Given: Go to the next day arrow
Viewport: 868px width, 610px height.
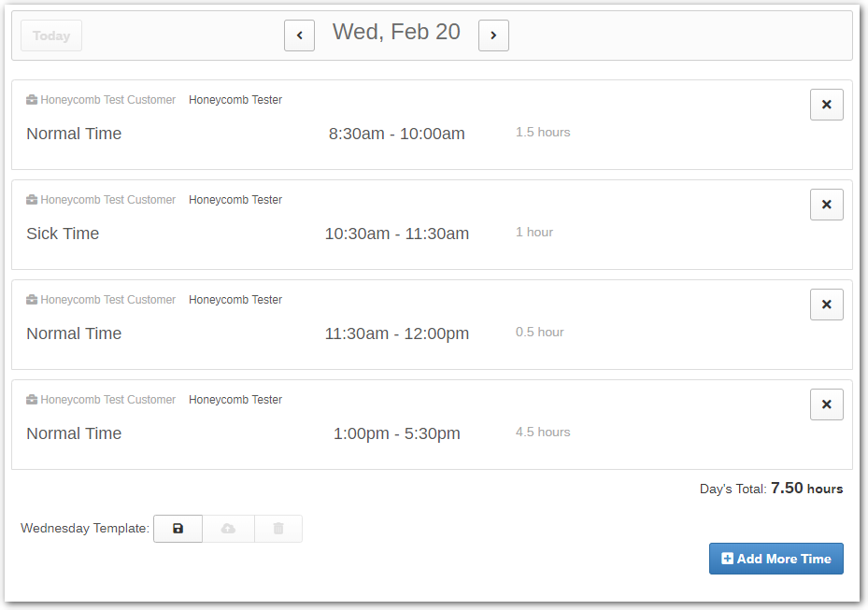Looking at the screenshot, I should point(493,35).
